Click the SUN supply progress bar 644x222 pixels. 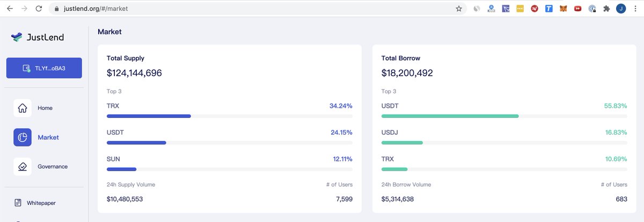230,169
